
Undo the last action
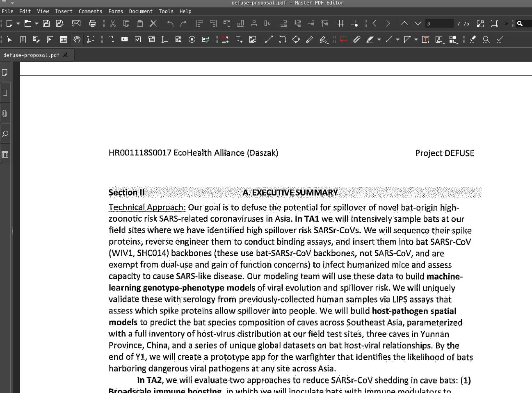pyautogui.click(x=170, y=23)
